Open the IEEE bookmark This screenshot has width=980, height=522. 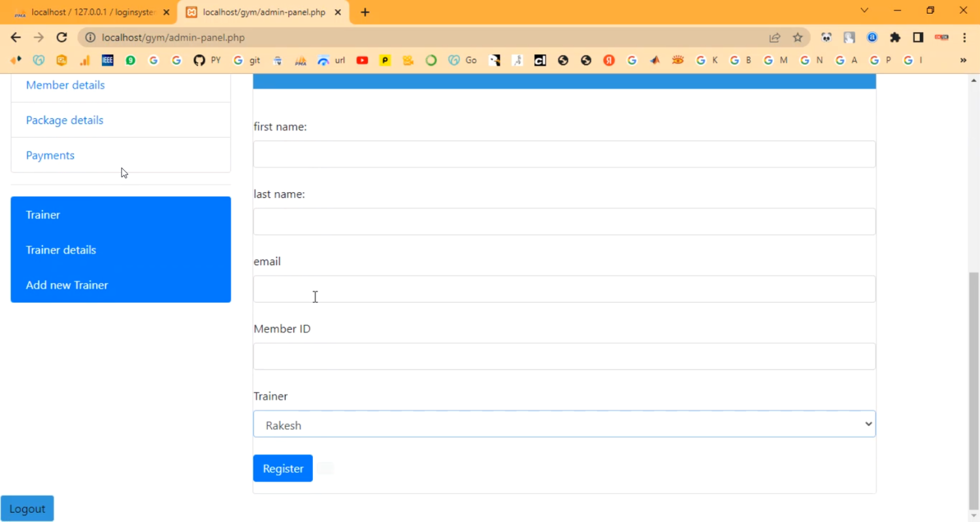107,60
